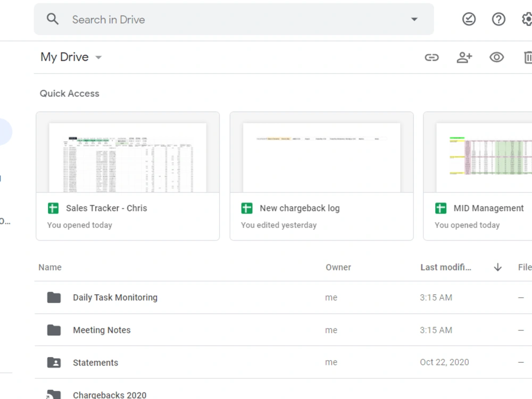Select the Statements folder name
532x399 pixels.
96,363
